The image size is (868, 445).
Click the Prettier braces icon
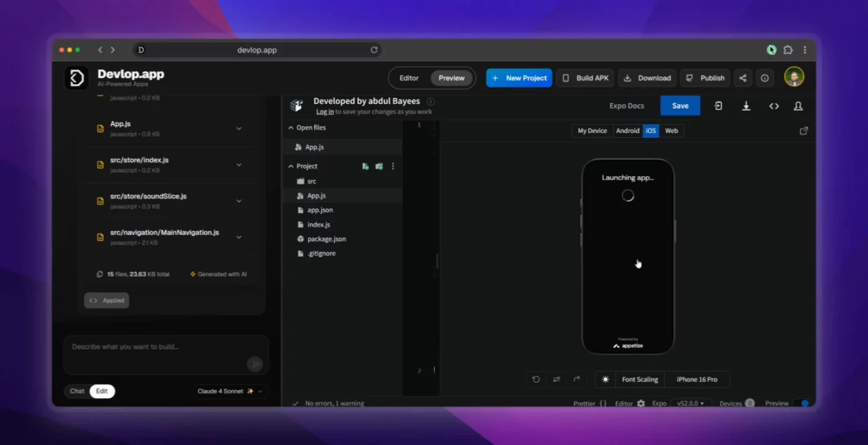click(603, 403)
